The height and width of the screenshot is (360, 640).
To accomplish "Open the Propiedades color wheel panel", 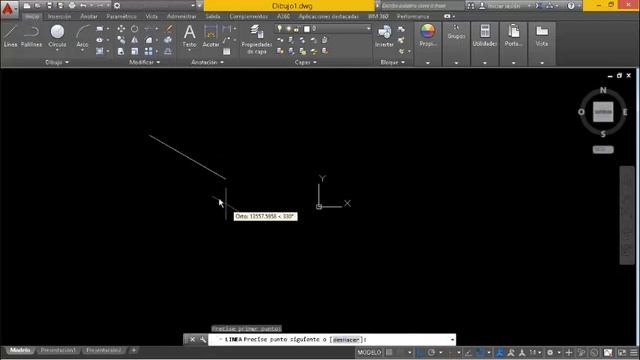I will pos(428,35).
